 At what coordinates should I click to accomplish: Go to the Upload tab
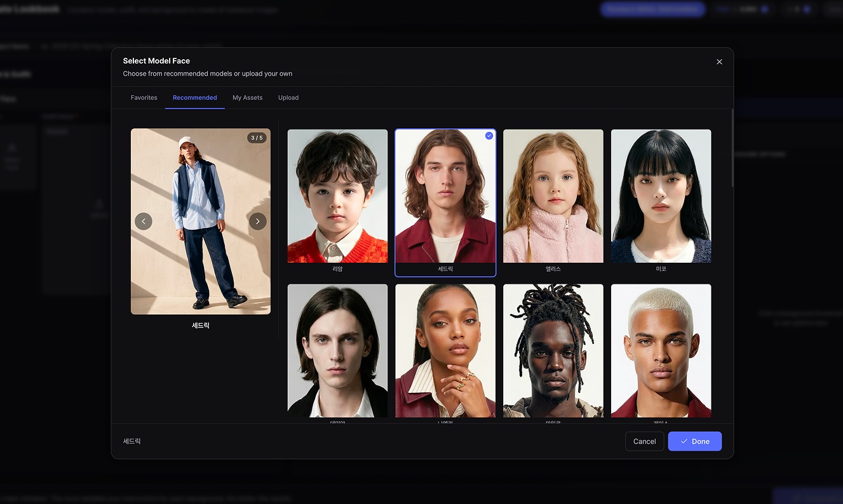pos(288,98)
